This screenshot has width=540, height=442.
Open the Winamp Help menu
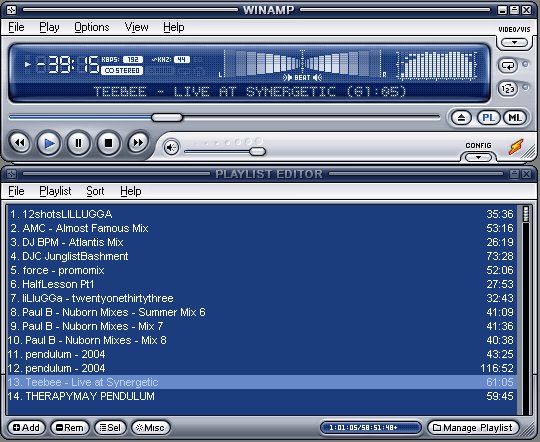(x=174, y=27)
